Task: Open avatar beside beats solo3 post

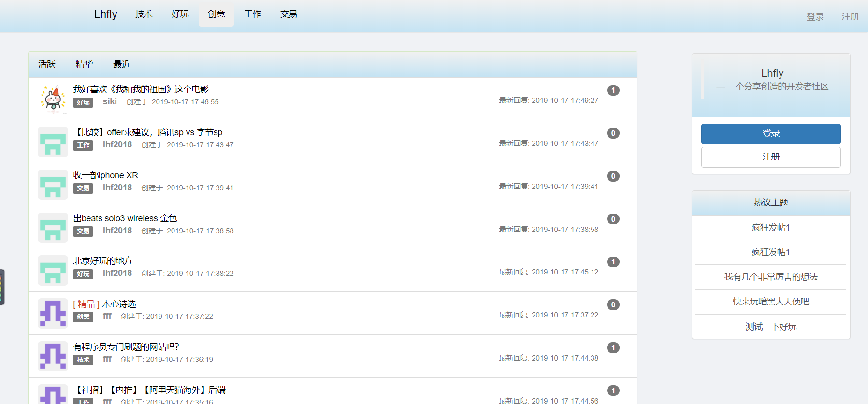Action: pos(53,228)
